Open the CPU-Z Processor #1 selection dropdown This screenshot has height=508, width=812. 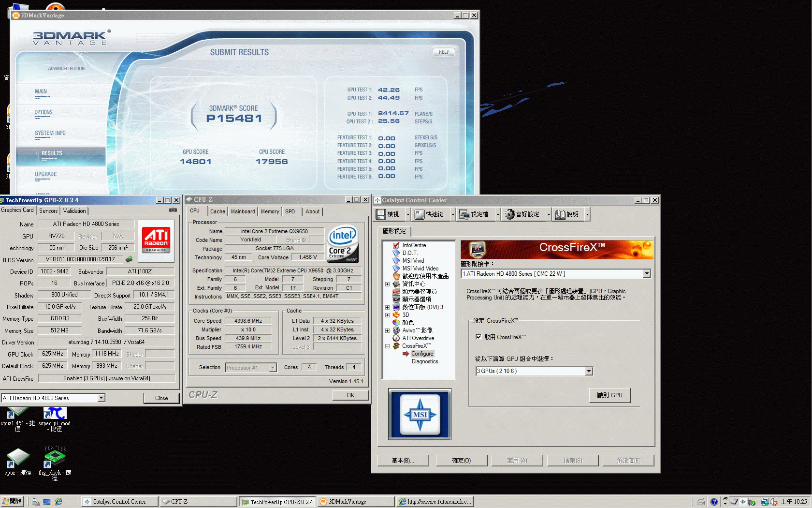(273, 368)
